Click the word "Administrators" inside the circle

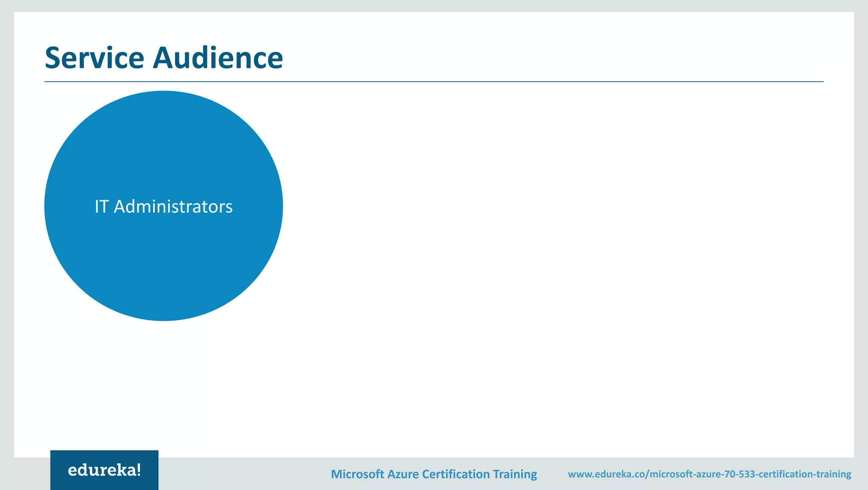(173, 207)
